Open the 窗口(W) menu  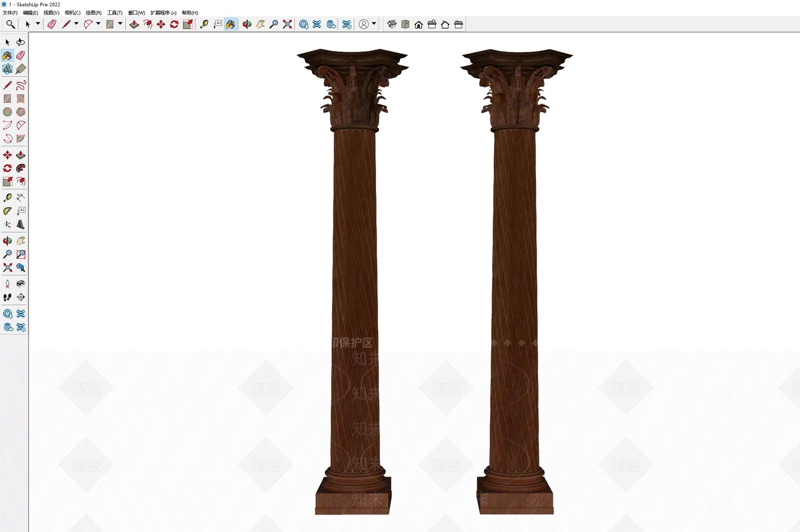[136, 13]
